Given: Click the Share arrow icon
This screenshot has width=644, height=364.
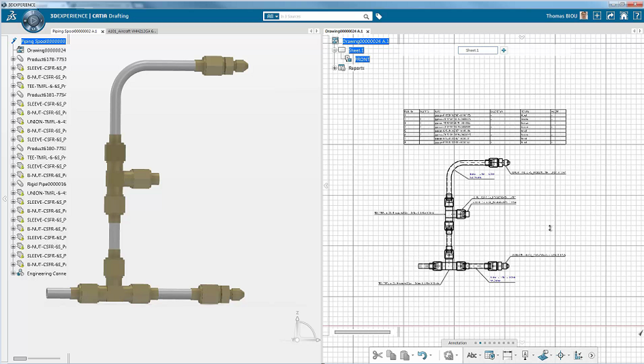Looking at the screenshot, I should coord(611,16).
